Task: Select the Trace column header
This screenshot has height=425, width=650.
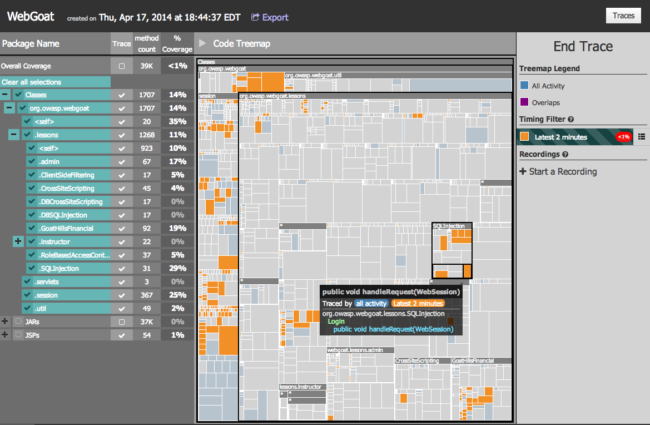Action: click(121, 44)
